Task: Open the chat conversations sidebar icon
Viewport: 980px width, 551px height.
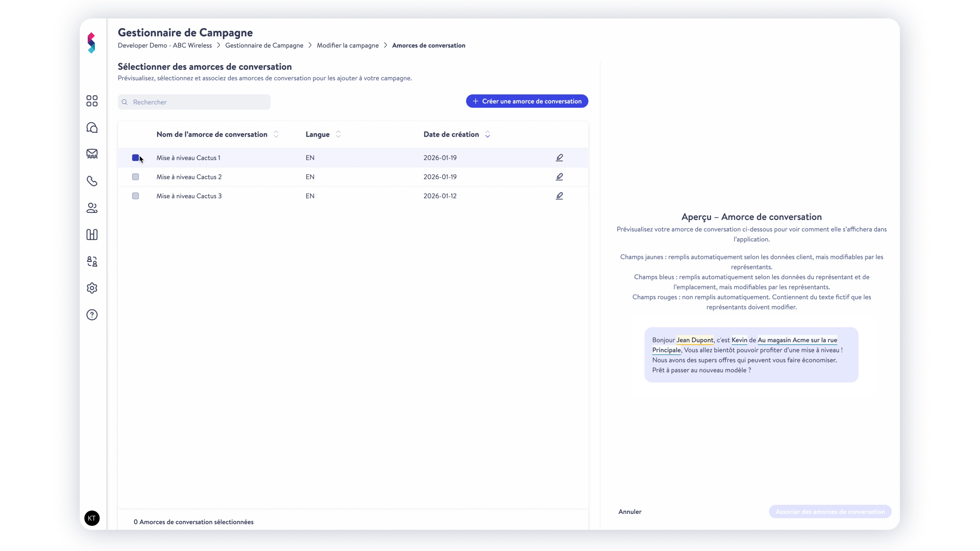Action: click(x=92, y=127)
